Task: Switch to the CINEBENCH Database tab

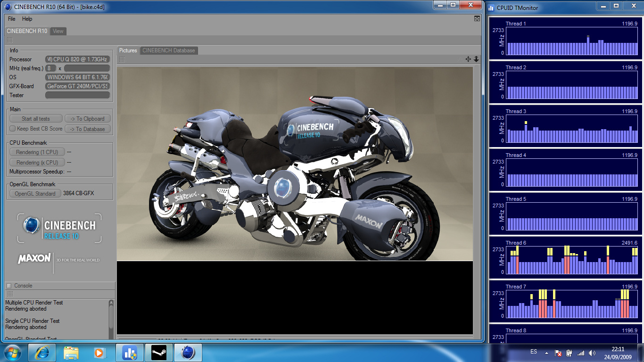Action: [x=168, y=50]
